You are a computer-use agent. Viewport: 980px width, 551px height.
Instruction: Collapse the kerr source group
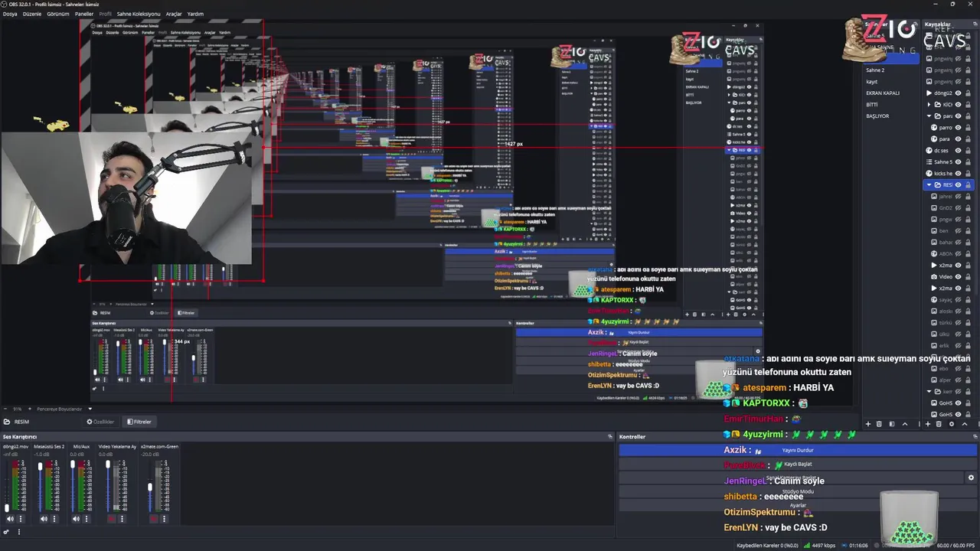[929, 392]
